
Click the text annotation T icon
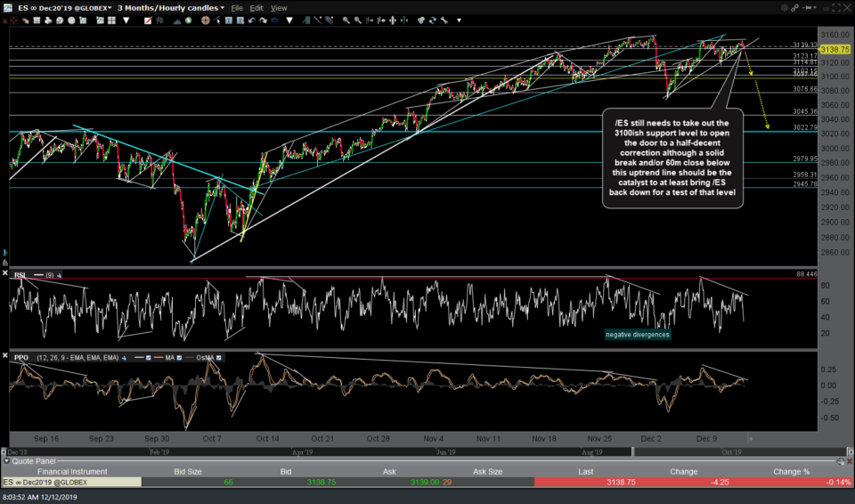(229, 20)
